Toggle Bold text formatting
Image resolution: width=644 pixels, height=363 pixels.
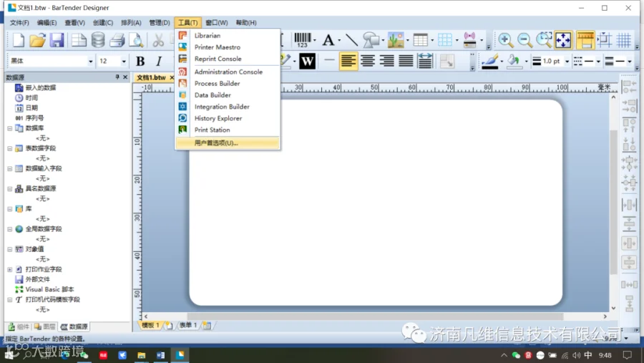[x=140, y=62]
